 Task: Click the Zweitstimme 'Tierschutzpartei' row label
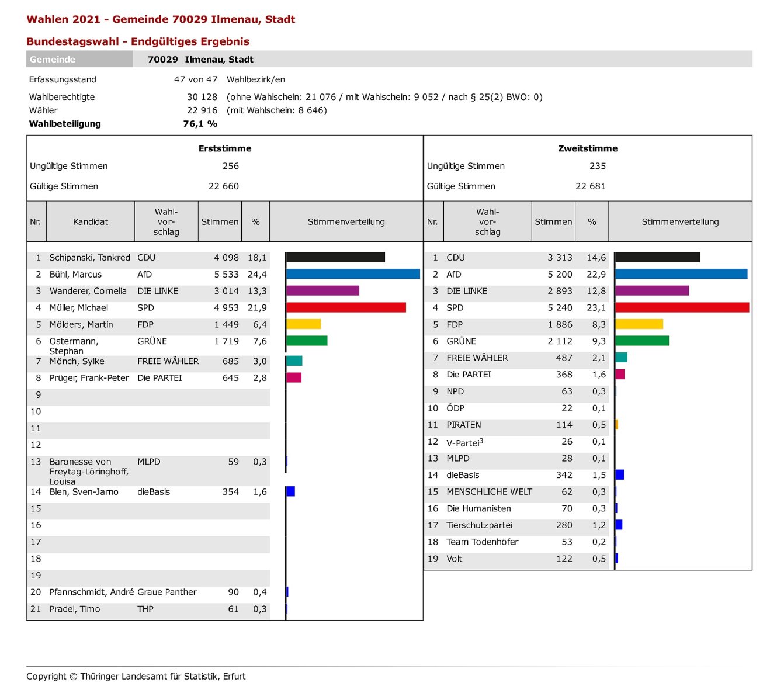[480, 525]
